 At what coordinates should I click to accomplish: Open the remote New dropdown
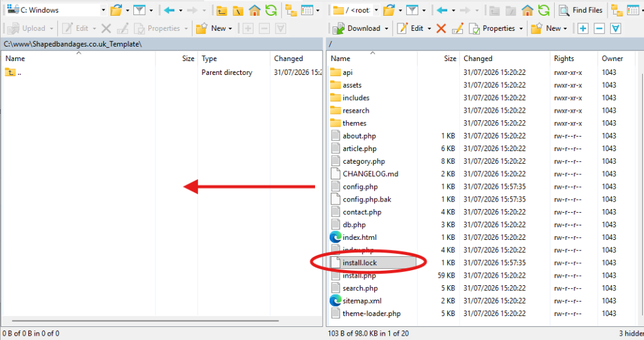(549, 28)
